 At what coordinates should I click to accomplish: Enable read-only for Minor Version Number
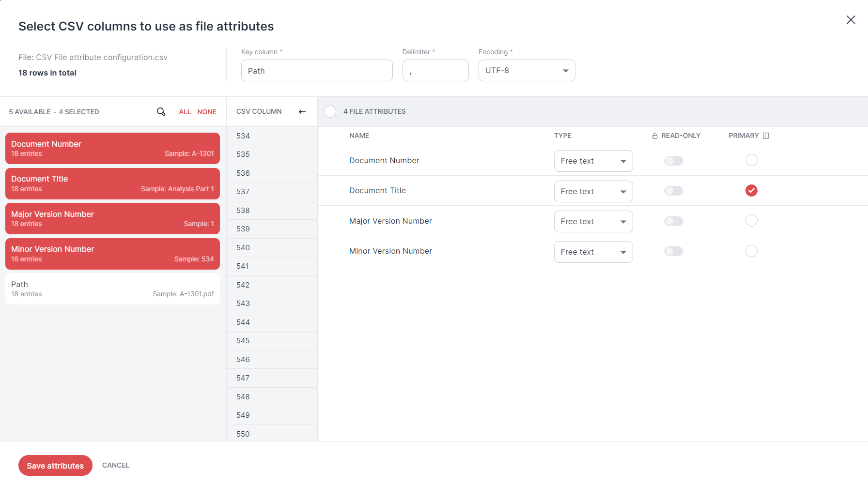pyautogui.click(x=673, y=251)
